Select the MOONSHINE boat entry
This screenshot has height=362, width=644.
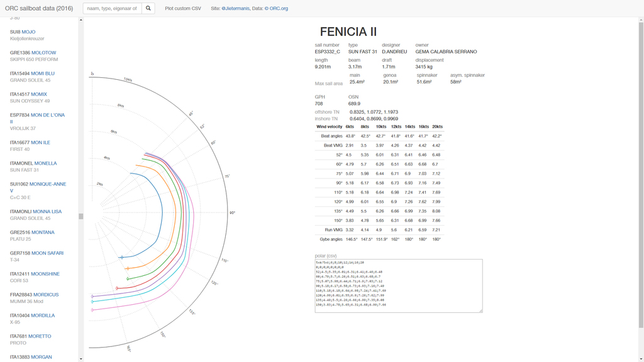point(45,274)
